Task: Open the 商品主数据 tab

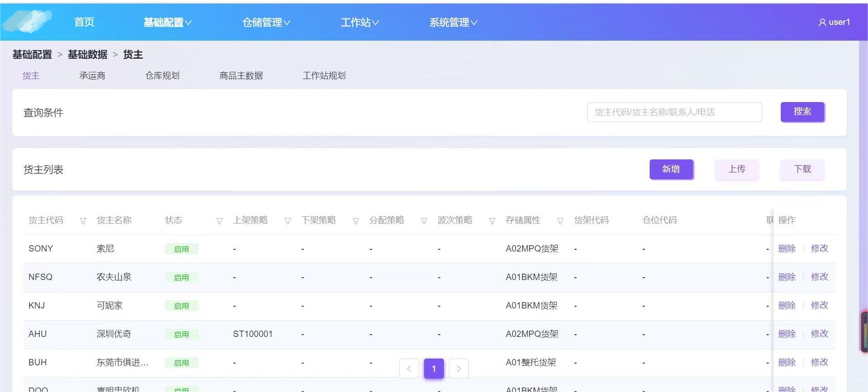Action: (241, 75)
